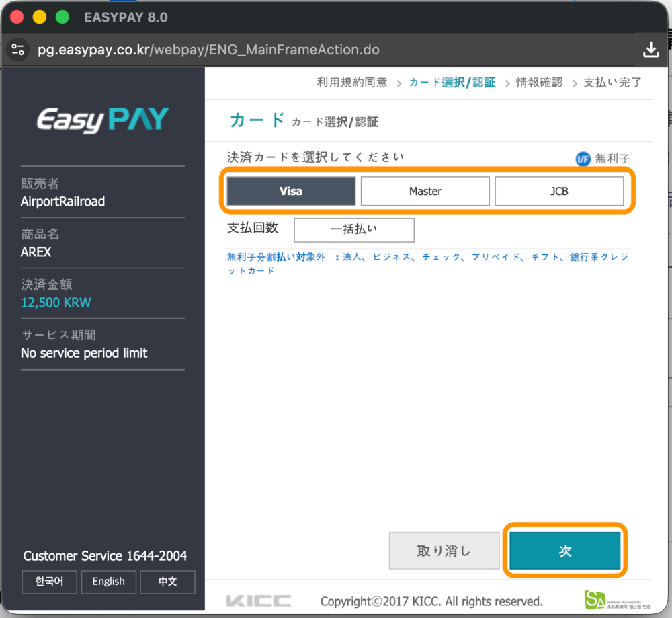Click the EasyPay logo

tap(103, 119)
